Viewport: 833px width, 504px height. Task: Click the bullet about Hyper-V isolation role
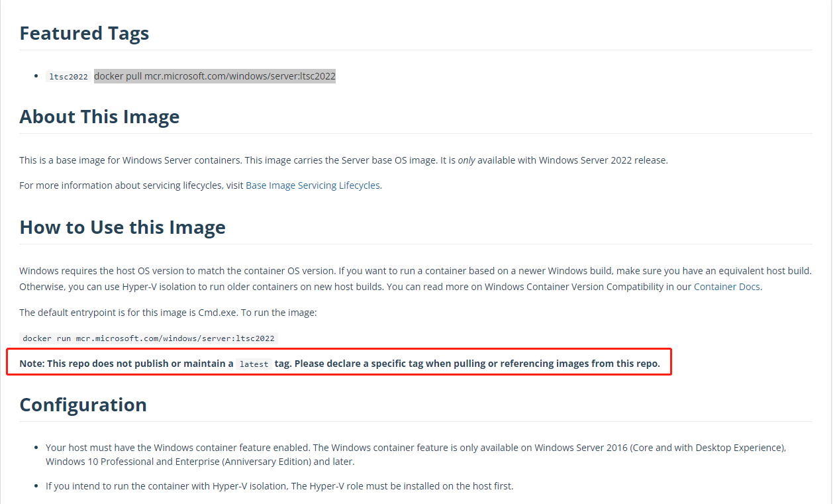(x=279, y=486)
